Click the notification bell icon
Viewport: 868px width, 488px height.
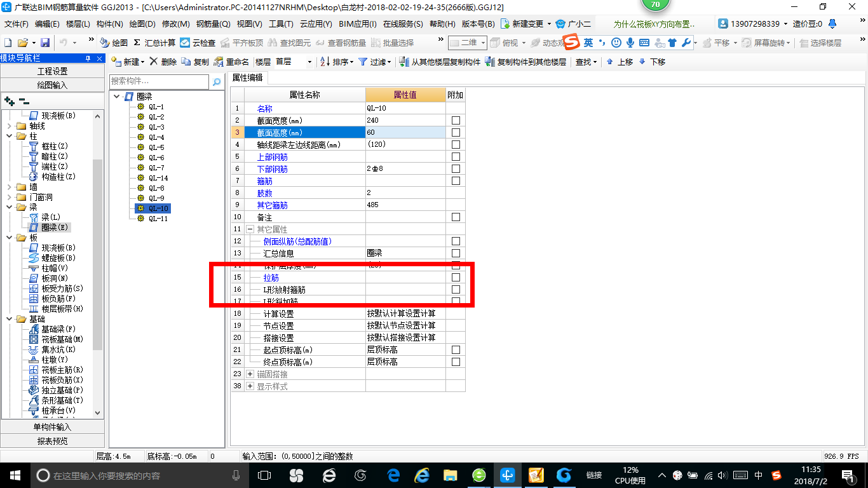pos(832,24)
